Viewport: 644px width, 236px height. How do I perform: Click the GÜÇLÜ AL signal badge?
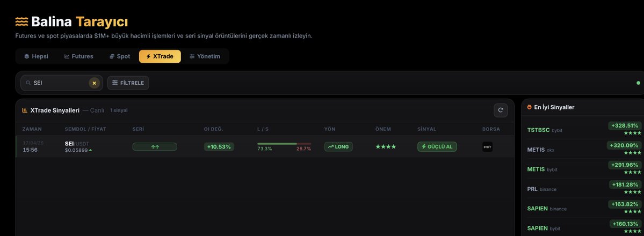point(437,146)
